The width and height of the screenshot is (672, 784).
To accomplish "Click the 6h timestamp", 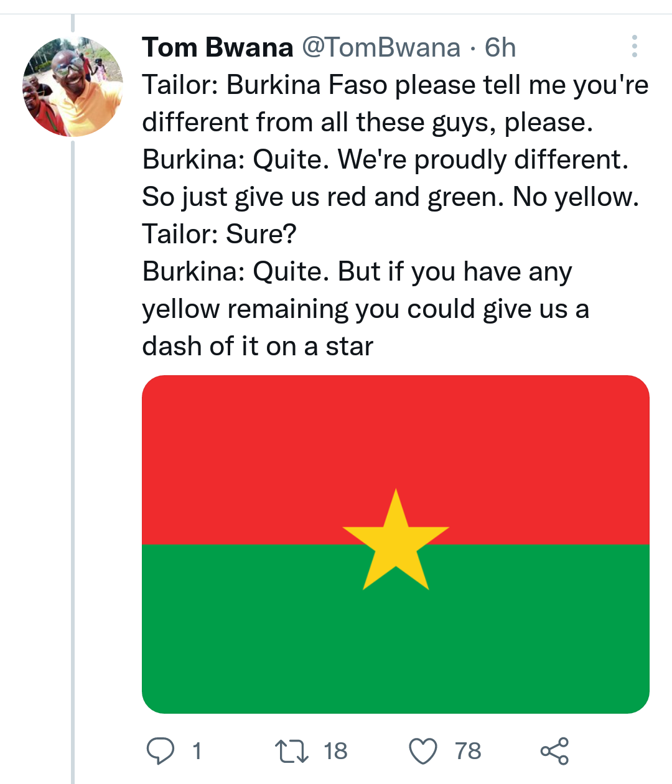I will pyautogui.click(x=500, y=48).
